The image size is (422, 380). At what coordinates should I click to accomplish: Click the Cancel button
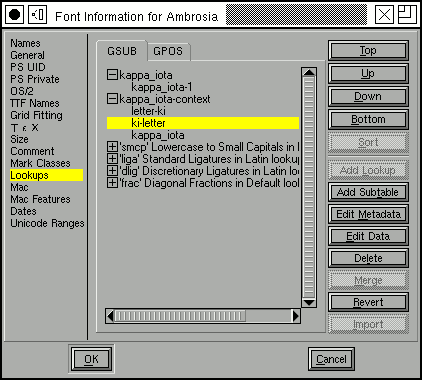331,359
